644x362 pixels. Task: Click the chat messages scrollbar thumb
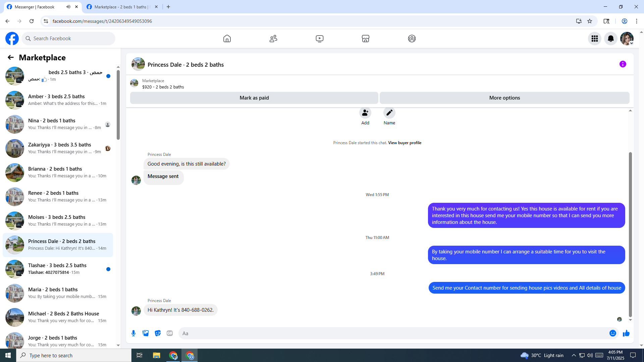(630, 235)
